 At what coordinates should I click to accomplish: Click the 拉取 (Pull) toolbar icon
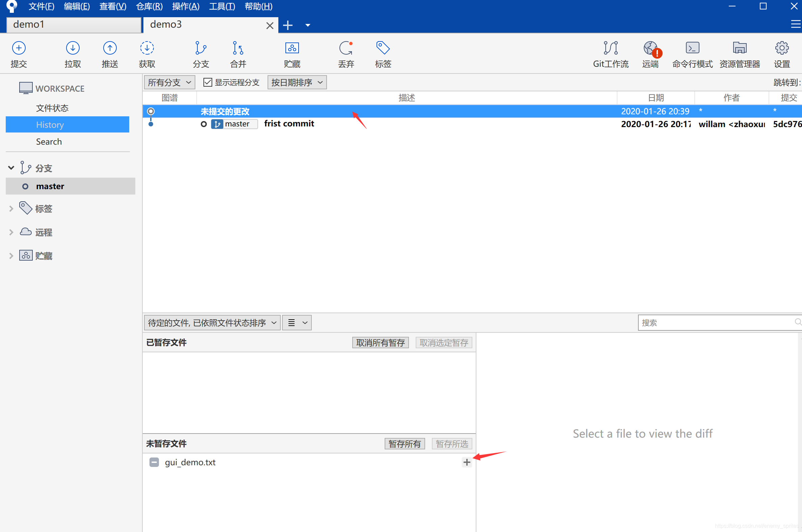pyautogui.click(x=73, y=48)
